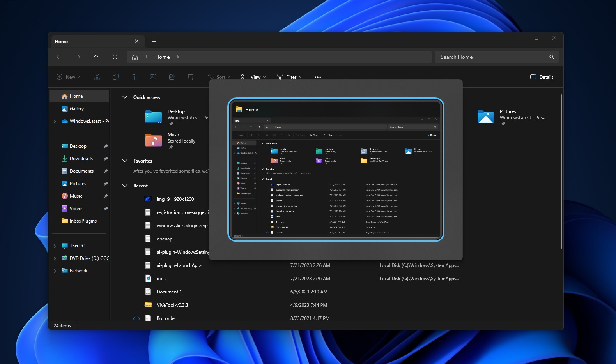616x364 pixels.
Task: Click the search magnifier icon
Action: click(x=552, y=57)
